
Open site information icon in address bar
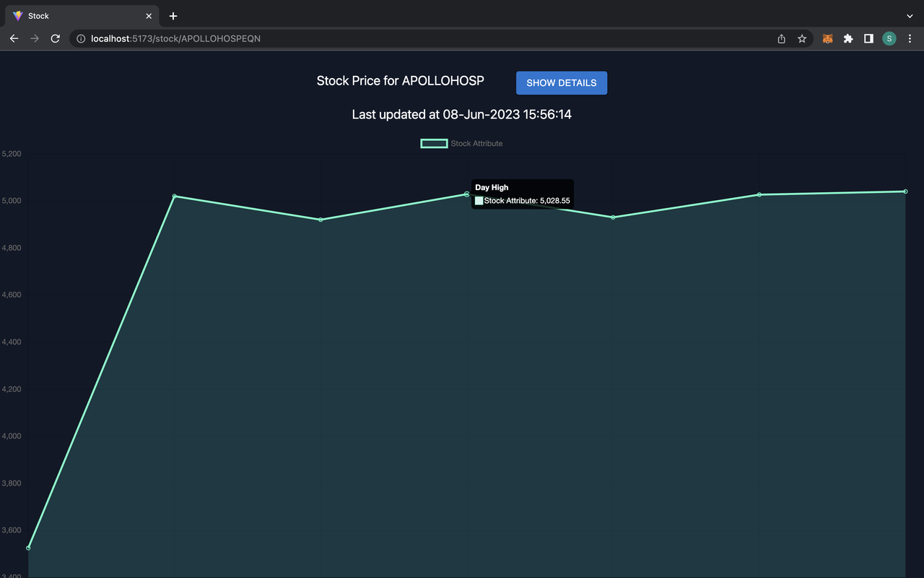pyautogui.click(x=81, y=38)
